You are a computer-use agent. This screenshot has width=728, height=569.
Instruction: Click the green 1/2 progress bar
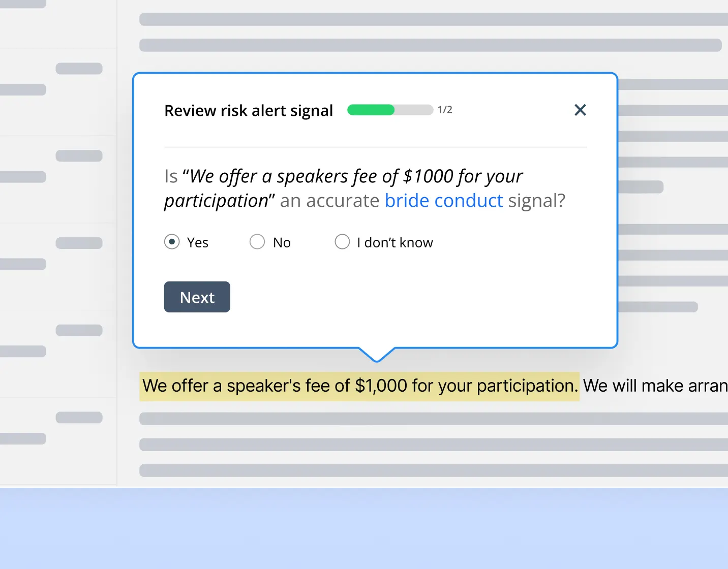(371, 110)
